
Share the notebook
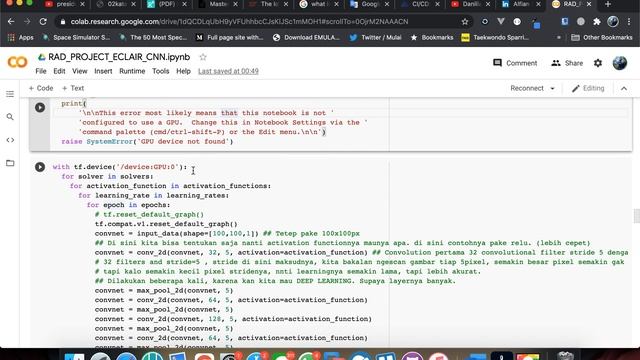coord(567,63)
